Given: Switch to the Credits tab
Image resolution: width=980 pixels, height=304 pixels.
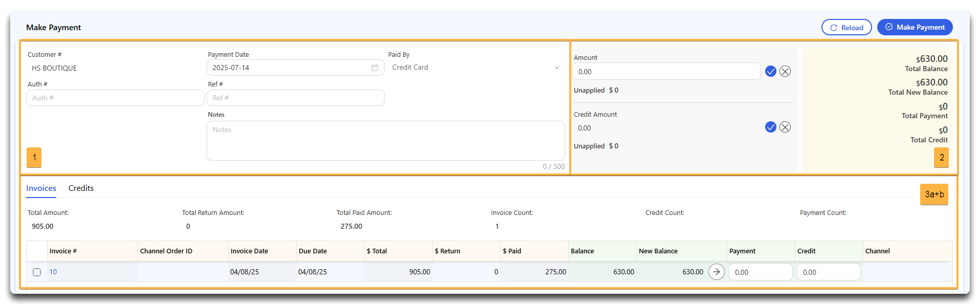Looking at the screenshot, I should click(81, 188).
